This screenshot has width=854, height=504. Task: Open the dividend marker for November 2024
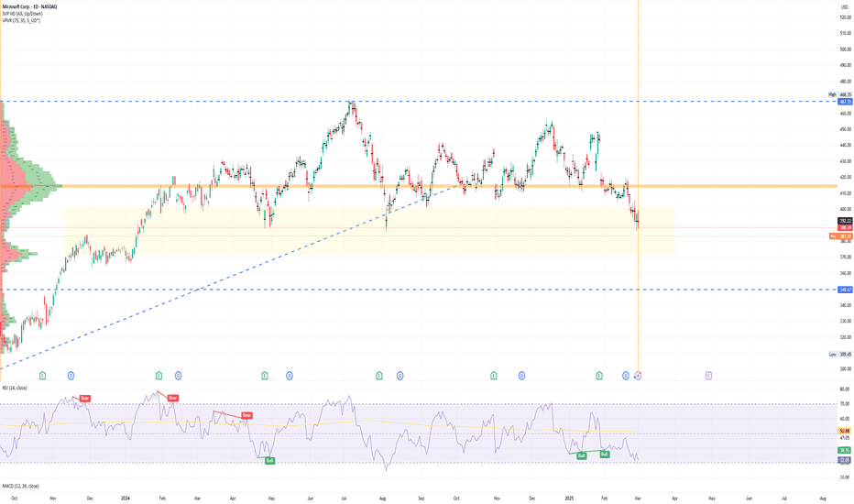click(x=521, y=376)
